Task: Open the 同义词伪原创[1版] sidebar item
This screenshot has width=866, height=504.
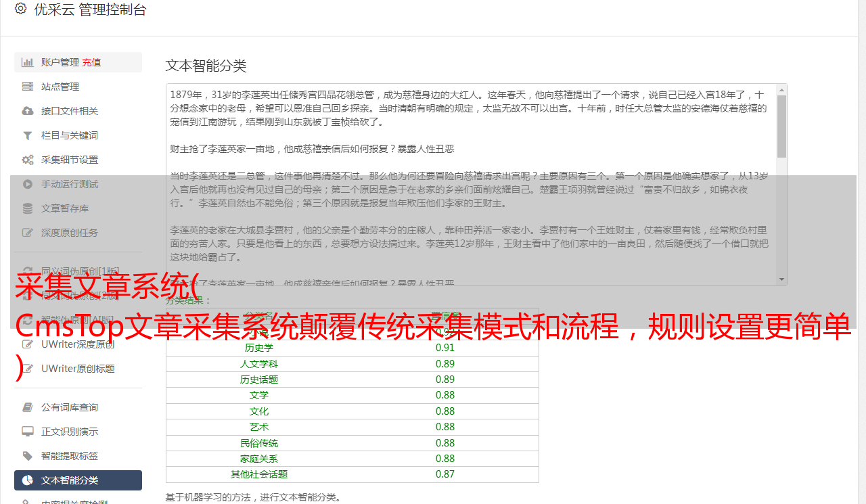Action: point(78,271)
